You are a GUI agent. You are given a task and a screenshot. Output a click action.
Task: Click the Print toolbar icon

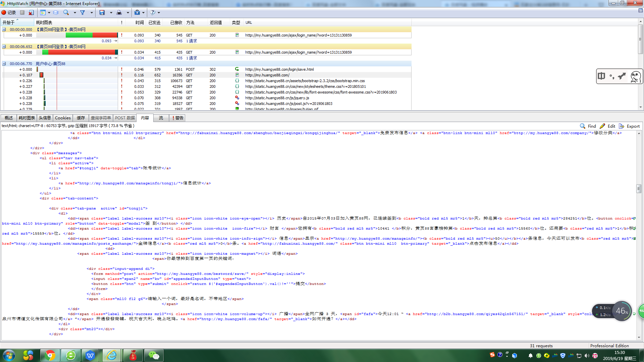pyautogui.click(x=119, y=12)
